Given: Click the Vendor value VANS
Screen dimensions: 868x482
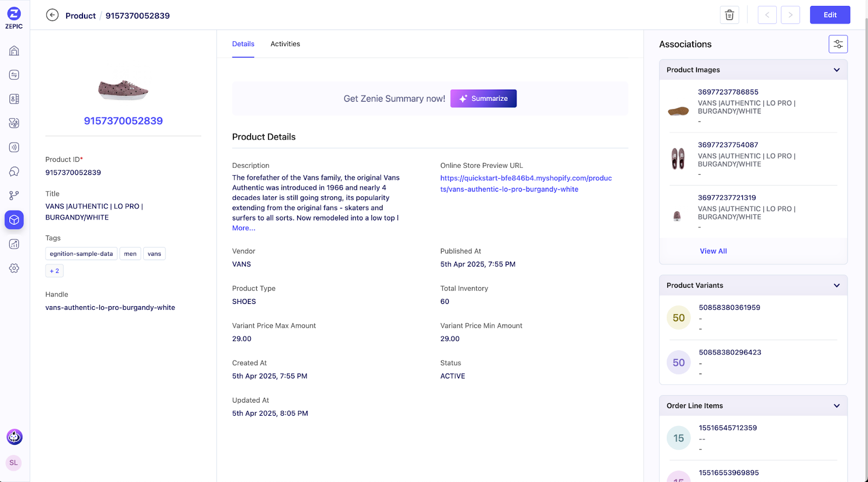Looking at the screenshot, I should pos(241,264).
